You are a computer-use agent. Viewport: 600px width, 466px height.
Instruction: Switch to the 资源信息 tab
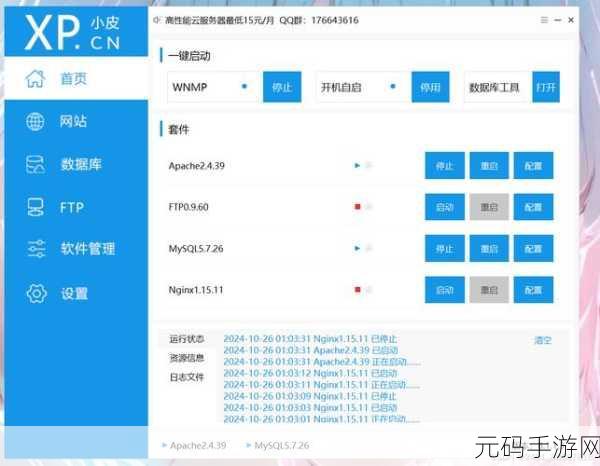tap(187, 358)
